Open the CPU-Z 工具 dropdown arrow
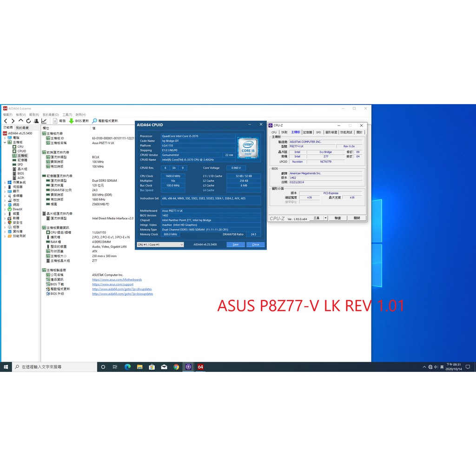The width and height of the screenshot is (476, 476). tap(325, 218)
